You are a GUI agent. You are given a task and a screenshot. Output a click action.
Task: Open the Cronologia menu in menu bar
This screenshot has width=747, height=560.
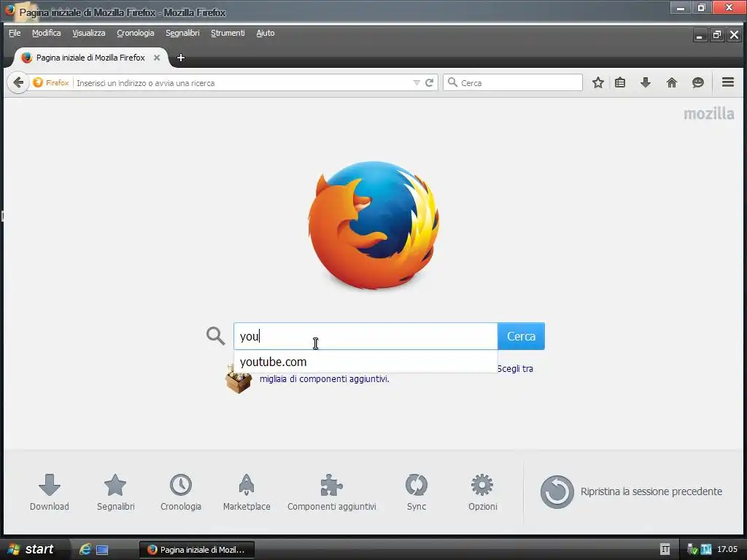(135, 33)
